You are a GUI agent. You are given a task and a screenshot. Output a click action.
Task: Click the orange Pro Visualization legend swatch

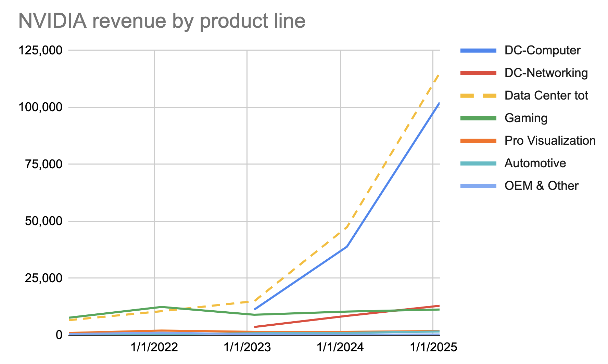click(478, 141)
